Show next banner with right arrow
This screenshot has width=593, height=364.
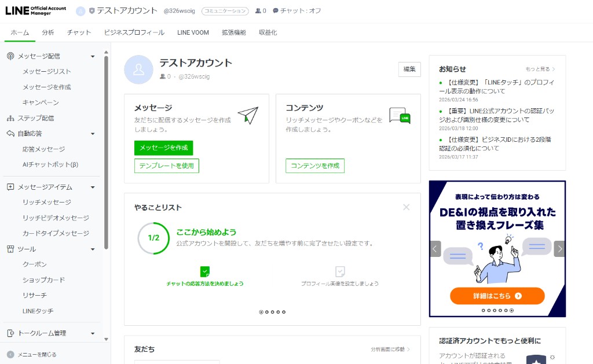point(559,249)
